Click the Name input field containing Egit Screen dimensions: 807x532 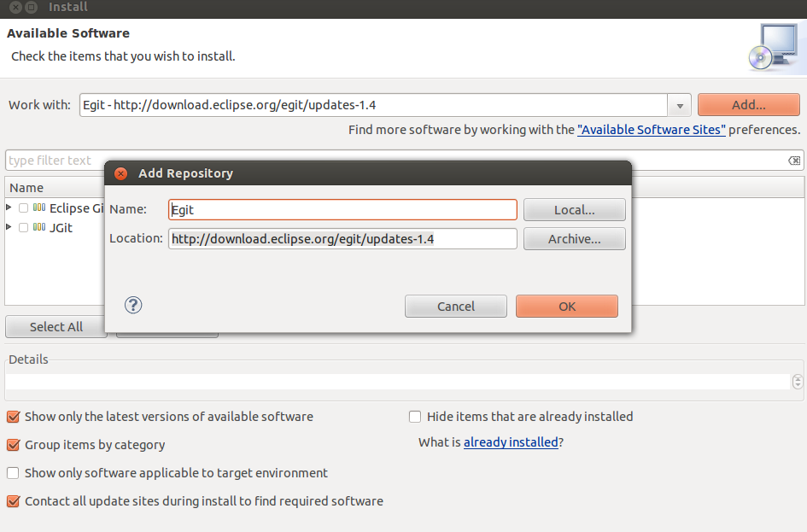click(342, 210)
